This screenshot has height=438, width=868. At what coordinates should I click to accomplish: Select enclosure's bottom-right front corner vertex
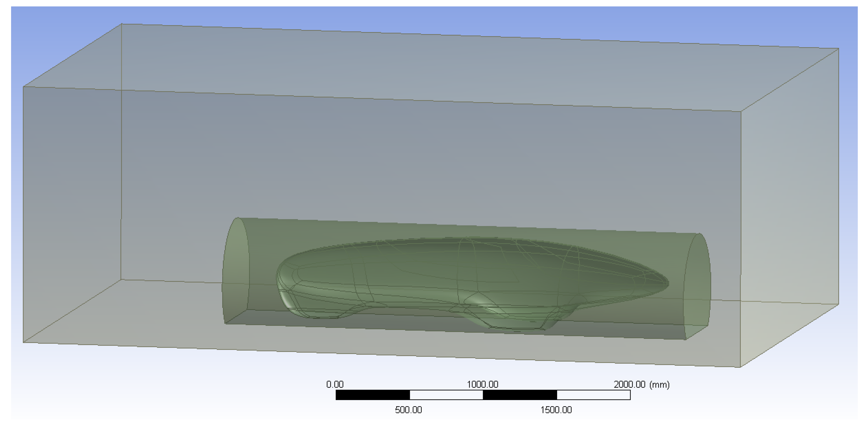[x=740, y=367]
